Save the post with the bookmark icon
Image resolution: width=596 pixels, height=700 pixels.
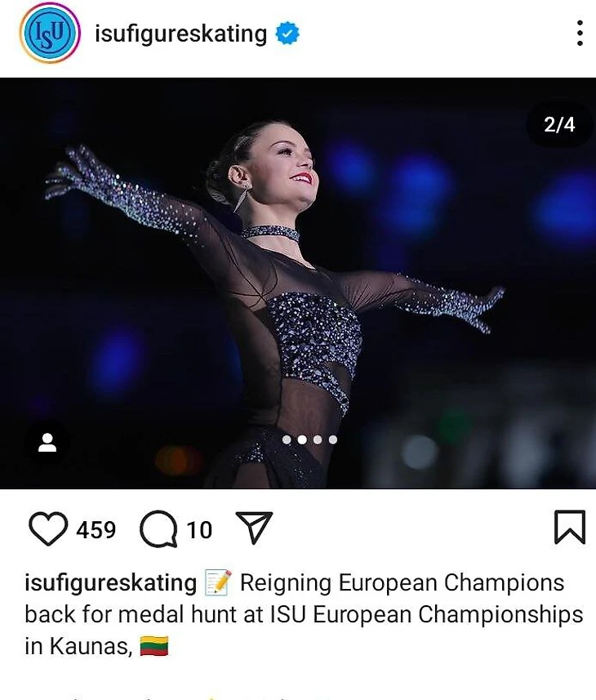pyautogui.click(x=570, y=527)
